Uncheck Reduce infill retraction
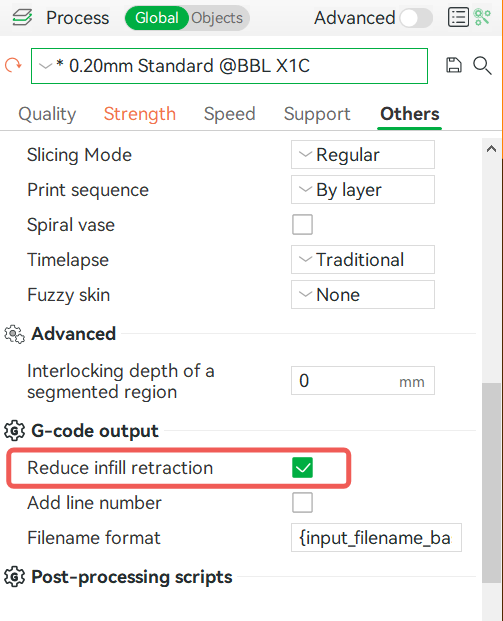The image size is (503, 621). click(x=302, y=468)
